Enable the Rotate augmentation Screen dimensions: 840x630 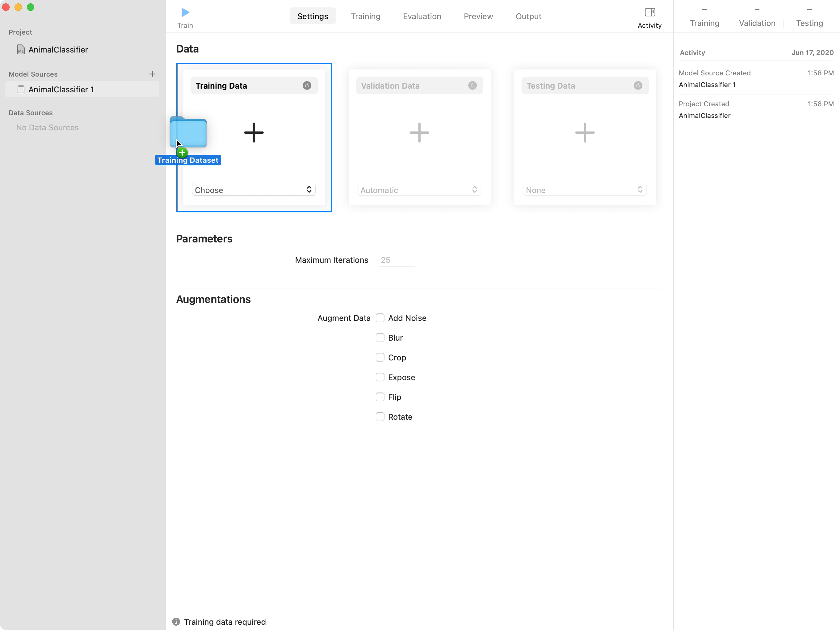coord(380,416)
